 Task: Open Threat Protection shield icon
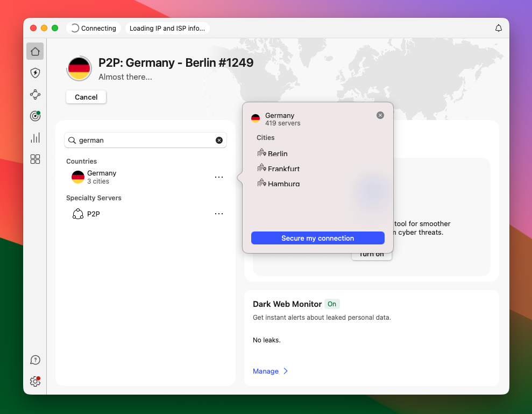coord(35,73)
